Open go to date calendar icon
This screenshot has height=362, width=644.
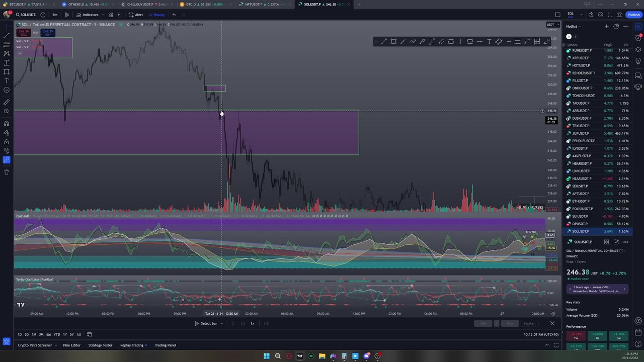[x=89, y=334]
